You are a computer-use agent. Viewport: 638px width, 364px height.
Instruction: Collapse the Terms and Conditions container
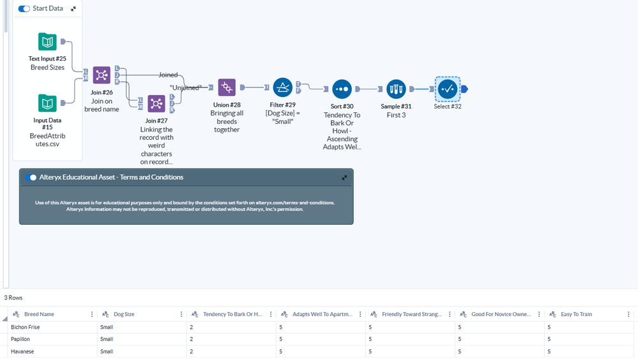tap(344, 178)
